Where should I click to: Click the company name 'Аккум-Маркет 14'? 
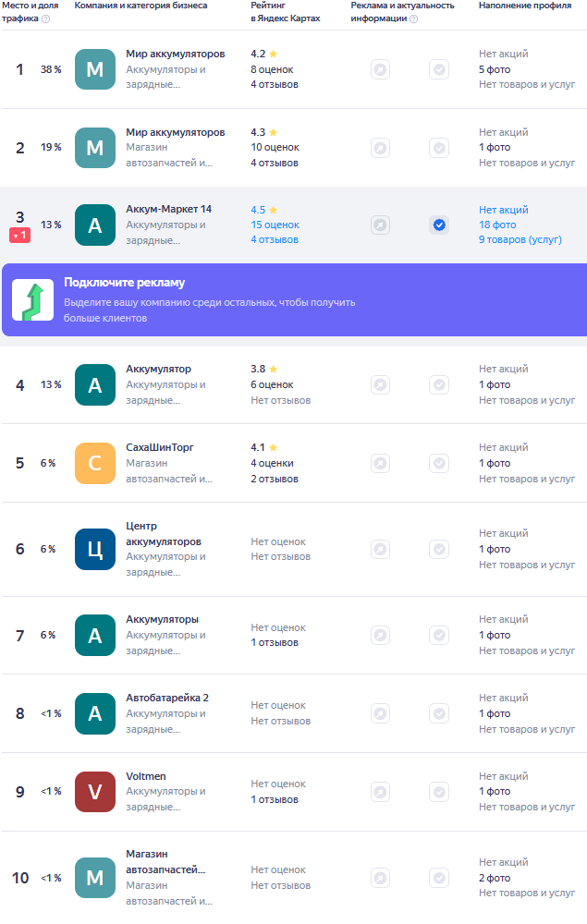(x=168, y=209)
